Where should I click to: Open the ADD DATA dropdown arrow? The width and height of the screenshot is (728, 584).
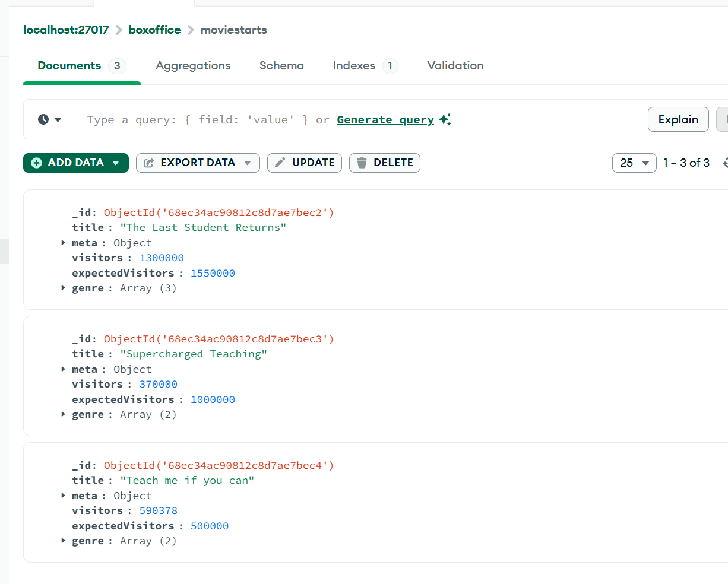[116, 163]
